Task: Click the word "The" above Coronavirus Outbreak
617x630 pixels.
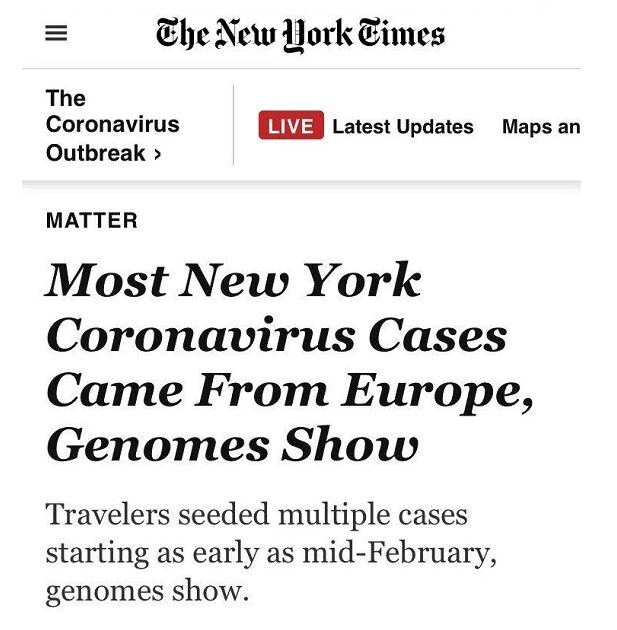Action: click(x=66, y=98)
